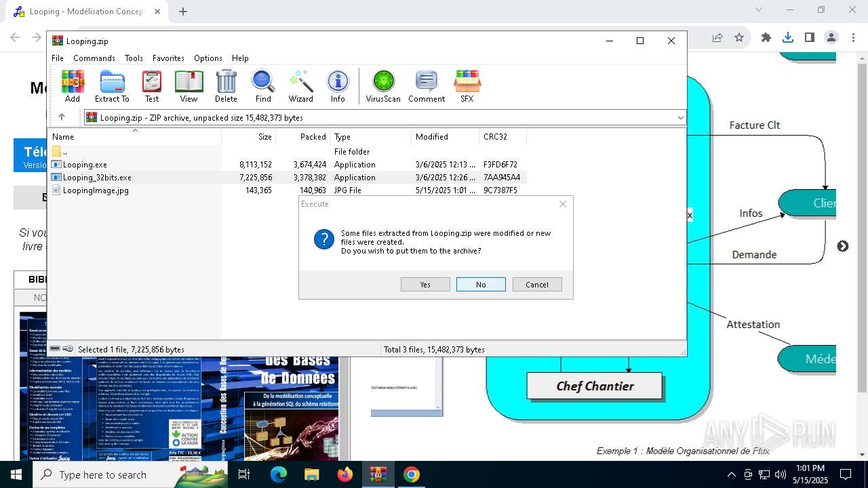Toggle Chrome side panel icon

pos(810,37)
